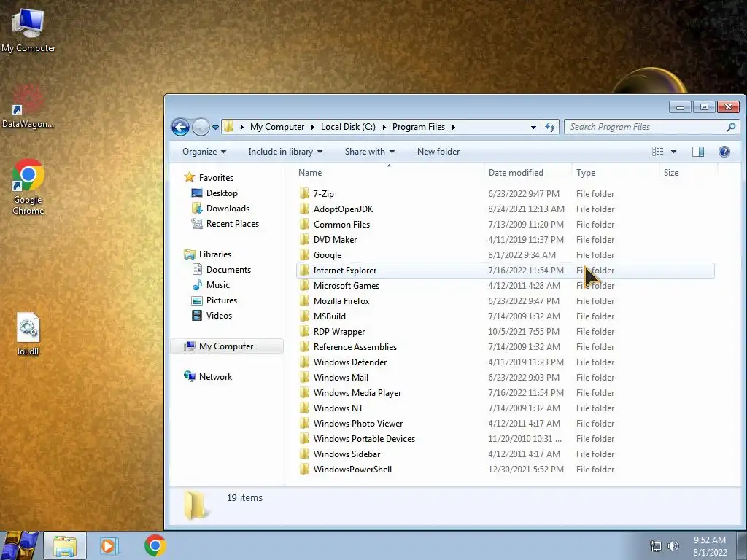Viewport: 747px width, 560px height.
Task: Click the New folder button
Action: (x=438, y=152)
